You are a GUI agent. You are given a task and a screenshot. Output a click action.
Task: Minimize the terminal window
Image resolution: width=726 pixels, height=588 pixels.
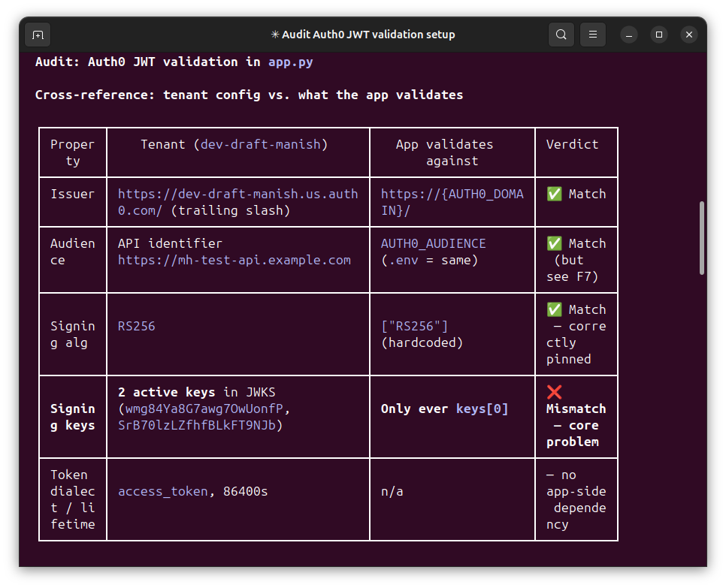(629, 35)
